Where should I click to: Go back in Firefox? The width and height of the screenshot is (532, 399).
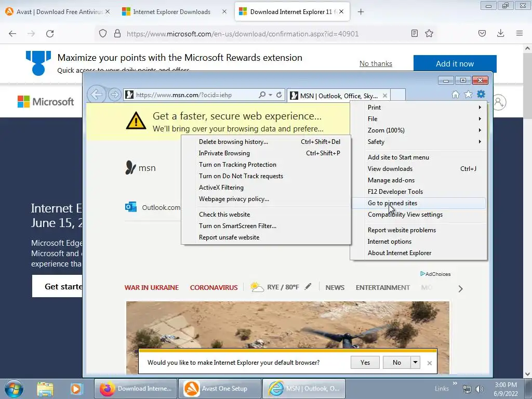point(12,34)
